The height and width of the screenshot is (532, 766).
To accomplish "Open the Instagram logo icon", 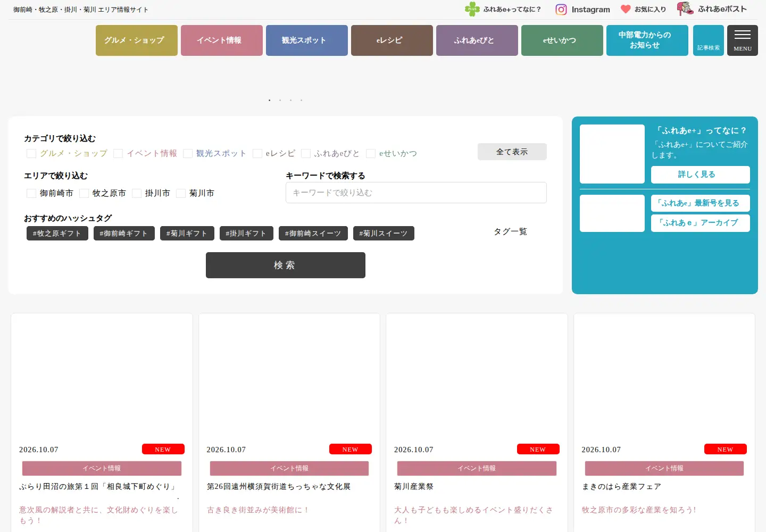I will click(x=561, y=10).
